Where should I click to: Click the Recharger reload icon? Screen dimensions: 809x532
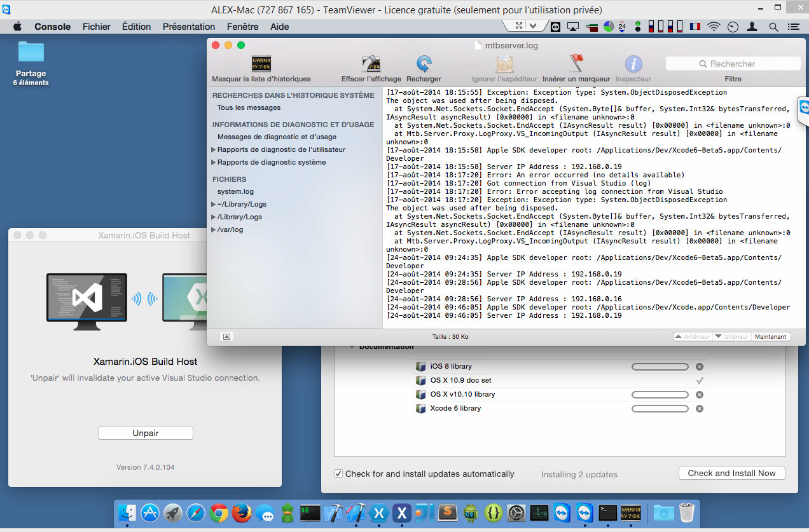tap(424, 64)
